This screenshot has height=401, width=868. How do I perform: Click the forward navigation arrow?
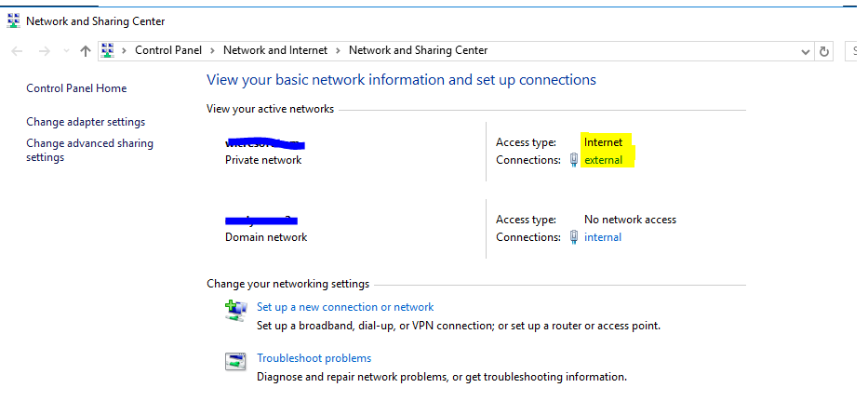[x=43, y=51]
